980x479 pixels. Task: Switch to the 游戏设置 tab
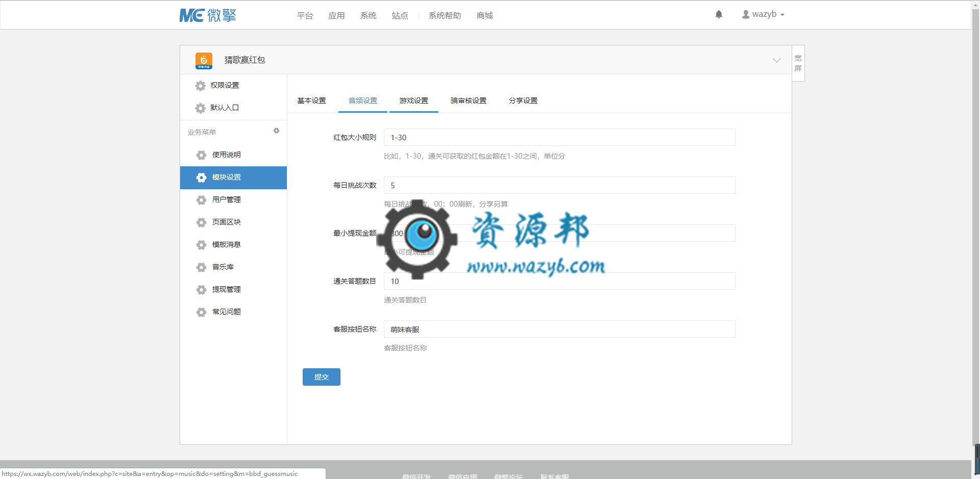click(414, 100)
